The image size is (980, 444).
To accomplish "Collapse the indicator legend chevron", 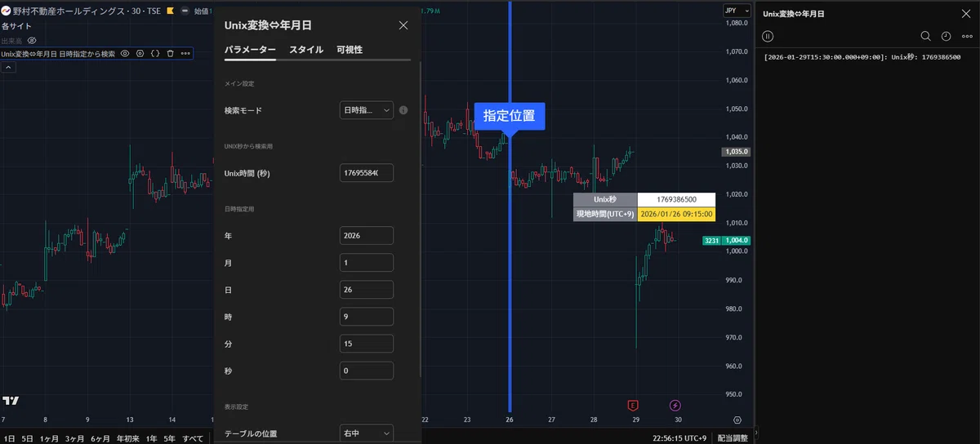I will pos(7,67).
